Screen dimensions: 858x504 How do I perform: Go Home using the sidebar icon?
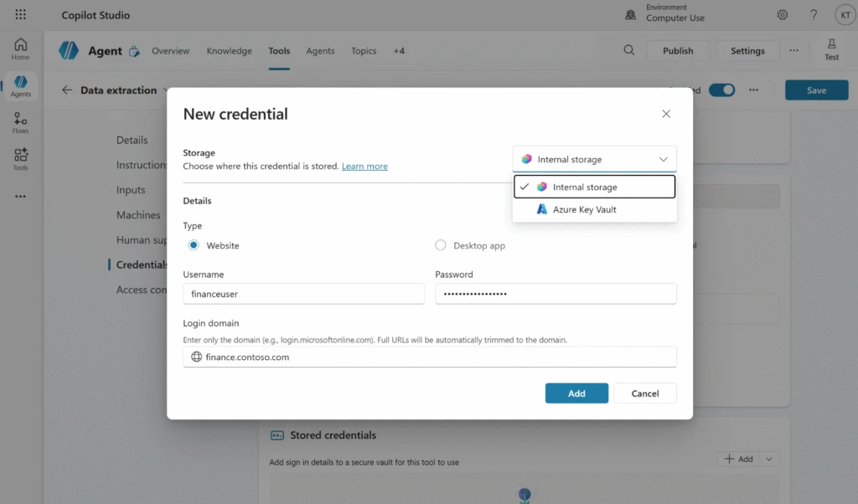click(19, 49)
